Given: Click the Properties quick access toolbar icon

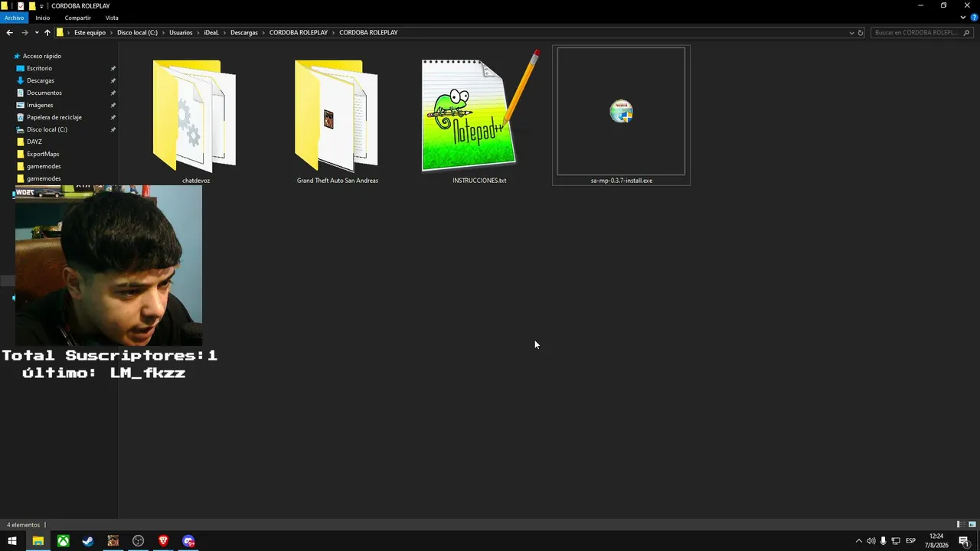Looking at the screenshot, I should pyautogui.click(x=21, y=6).
